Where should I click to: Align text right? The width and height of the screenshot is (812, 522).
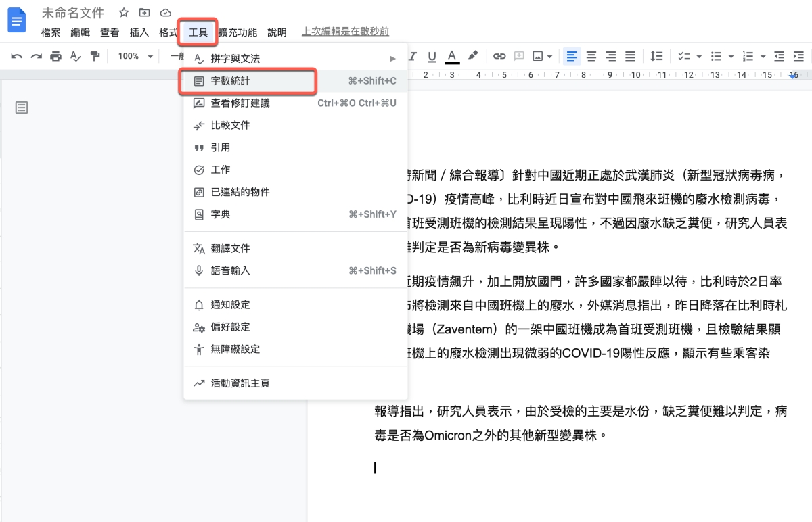coord(611,56)
